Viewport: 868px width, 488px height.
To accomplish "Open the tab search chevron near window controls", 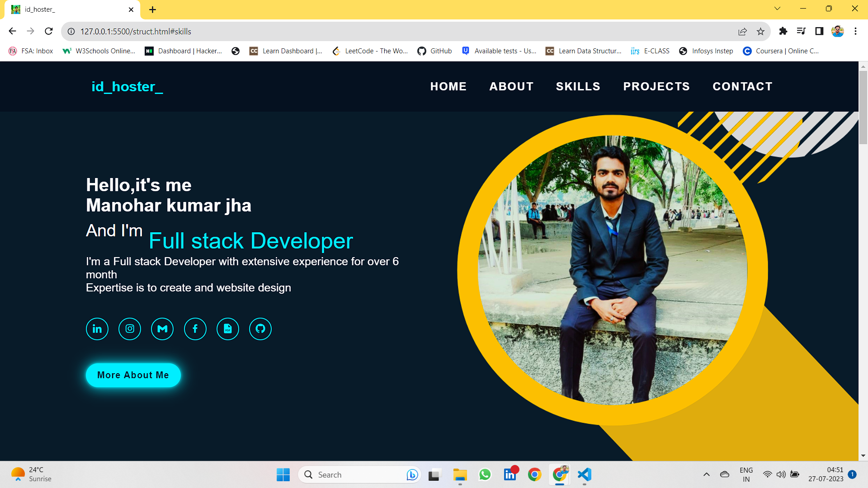I will click(x=777, y=8).
